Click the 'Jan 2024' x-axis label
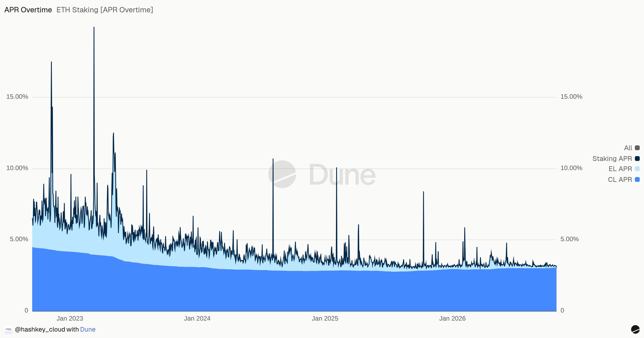 [197, 318]
